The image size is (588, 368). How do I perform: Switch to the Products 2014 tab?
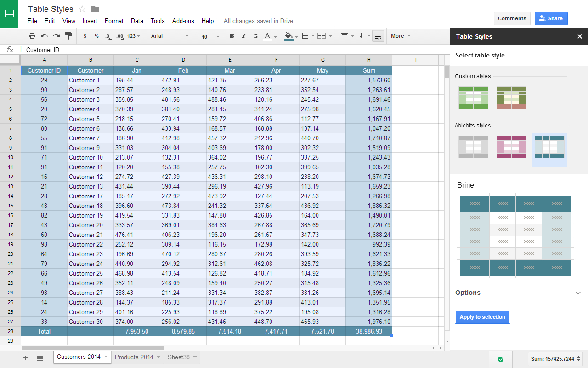[133, 356]
